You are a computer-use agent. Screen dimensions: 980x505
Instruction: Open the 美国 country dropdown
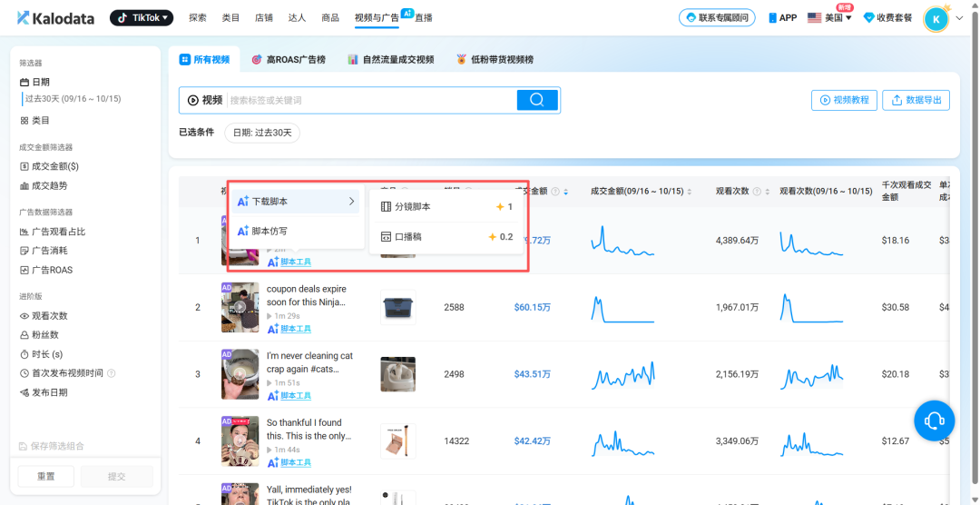[830, 18]
